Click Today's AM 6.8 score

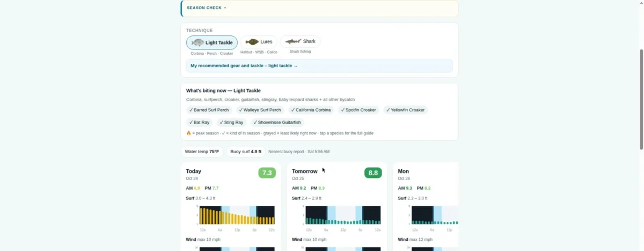(x=193, y=188)
